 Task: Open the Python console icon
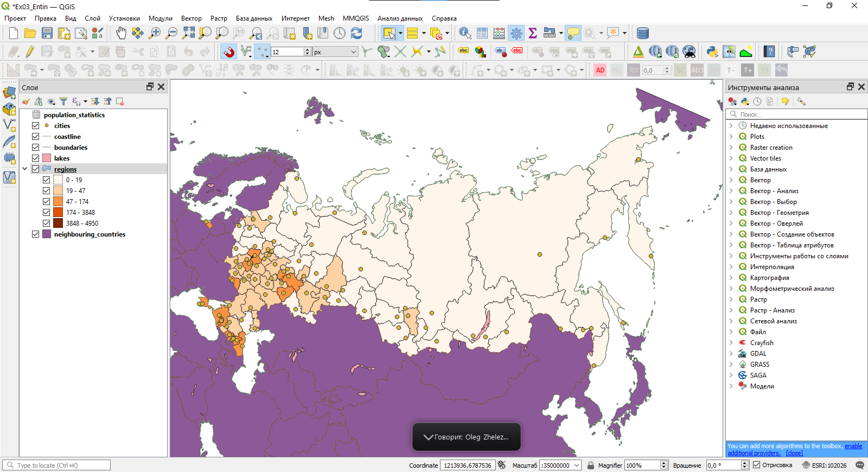click(712, 52)
